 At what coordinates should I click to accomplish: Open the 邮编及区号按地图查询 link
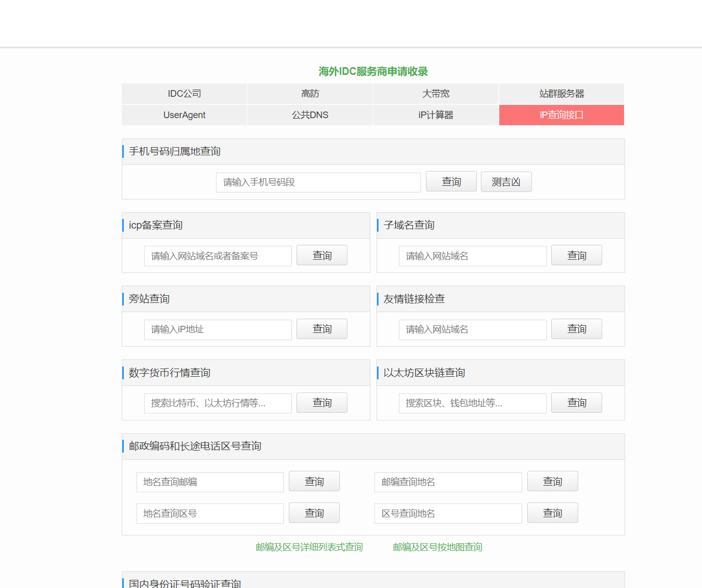(437, 547)
